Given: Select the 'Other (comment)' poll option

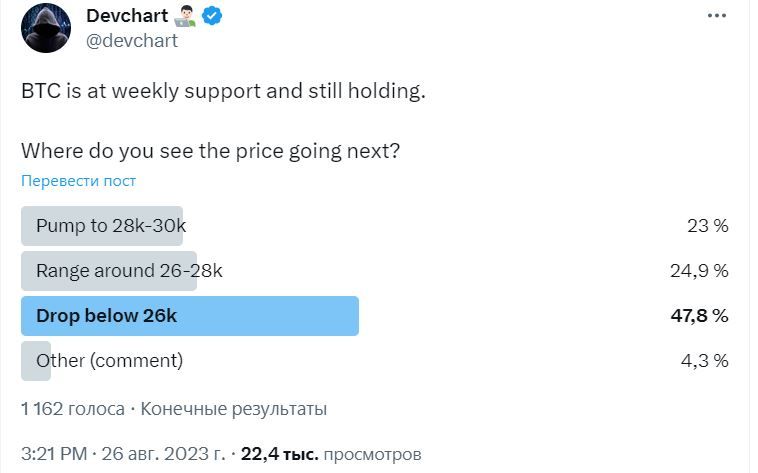Looking at the screenshot, I should (109, 361).
